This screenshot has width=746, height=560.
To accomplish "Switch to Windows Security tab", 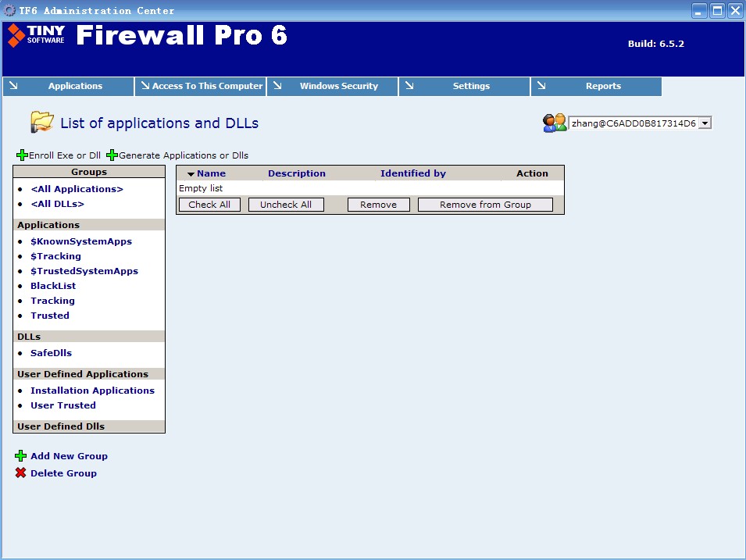I will click(x=333, y=86).
